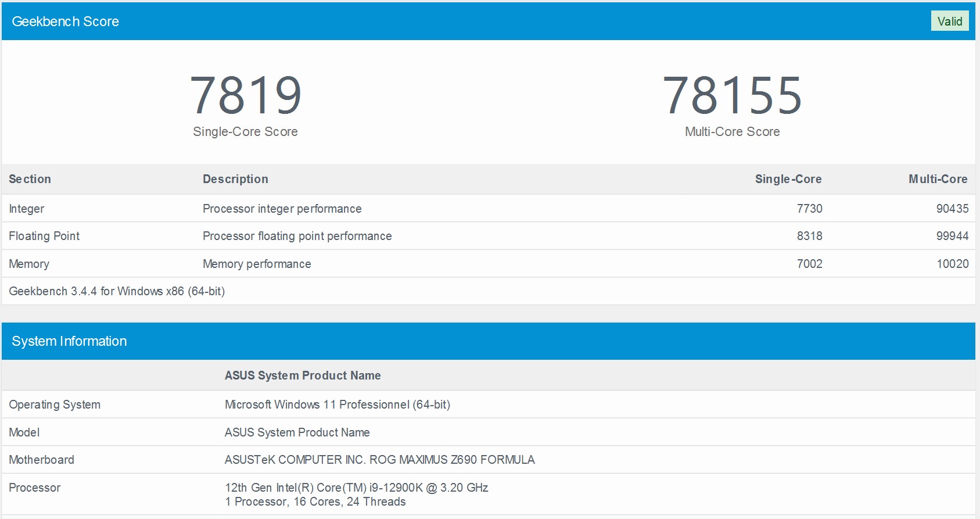980x519 pixels.
Task: Click the Model label
Action: pos(24,432)
